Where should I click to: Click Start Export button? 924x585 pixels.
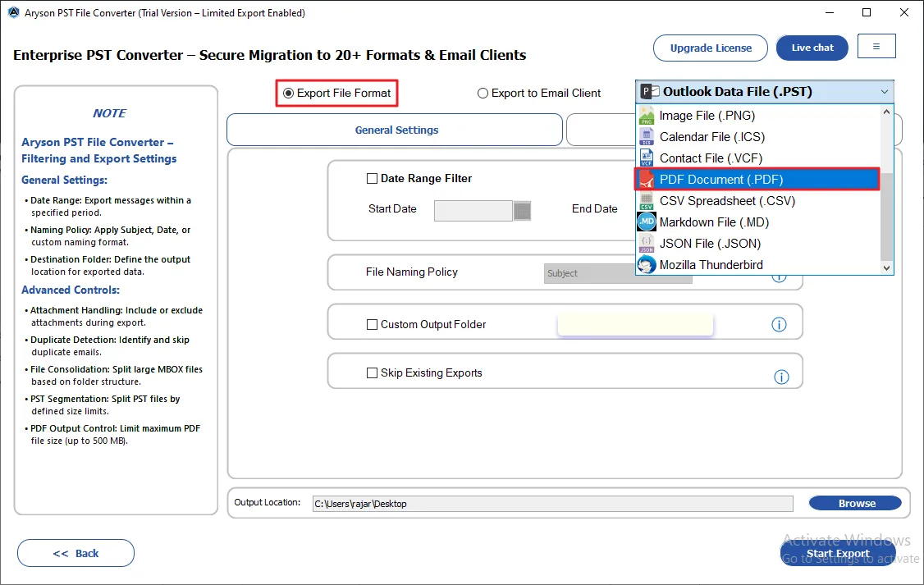pos(837,553)
